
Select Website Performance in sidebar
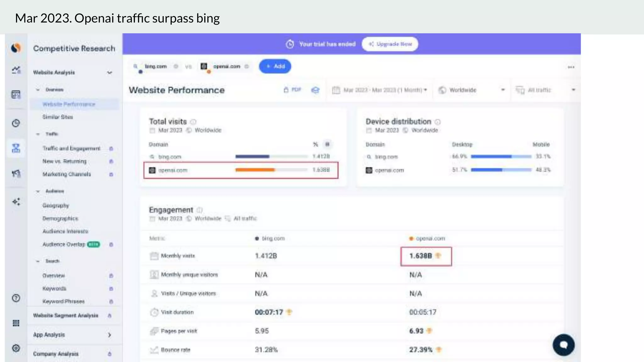coord(75,104)
